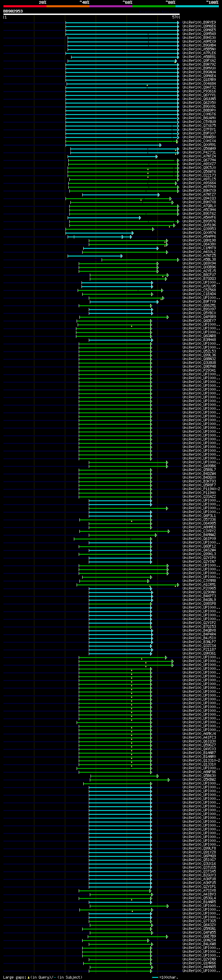Select the UniRef100_P93616 entry
Viewport: 222px width, 980px height.
point(199,91)
